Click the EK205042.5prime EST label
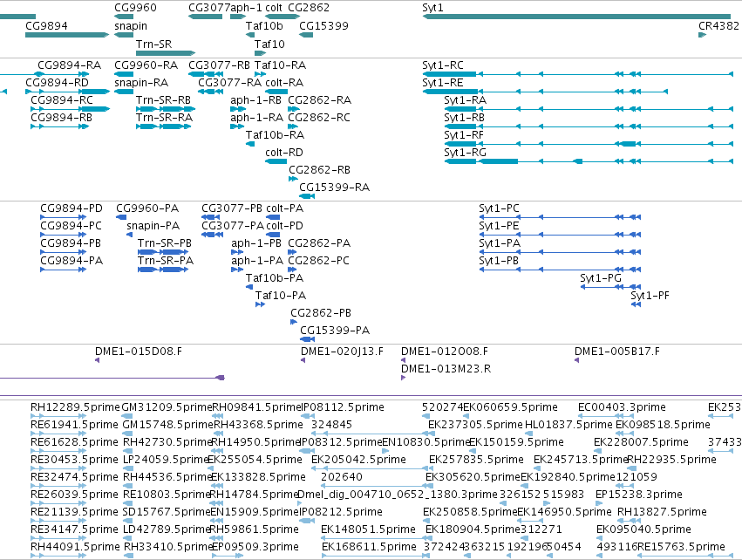 (x=358, y=459)
